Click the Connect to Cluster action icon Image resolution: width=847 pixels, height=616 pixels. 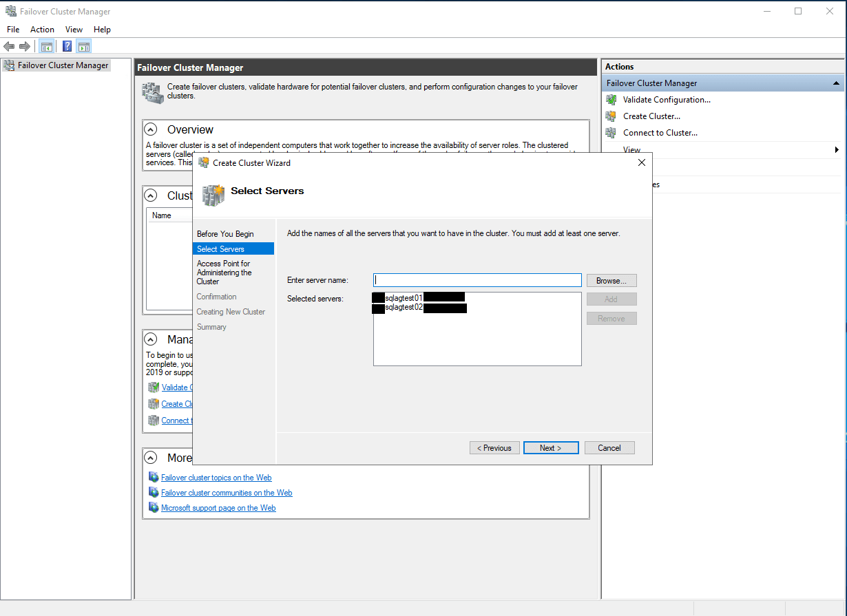[611, 133]
